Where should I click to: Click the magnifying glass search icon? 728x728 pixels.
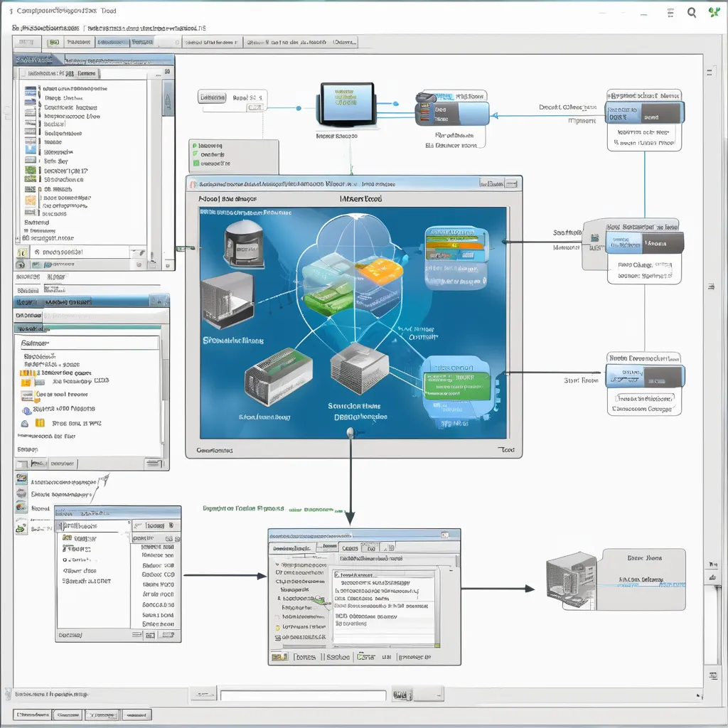coord(692,12)
